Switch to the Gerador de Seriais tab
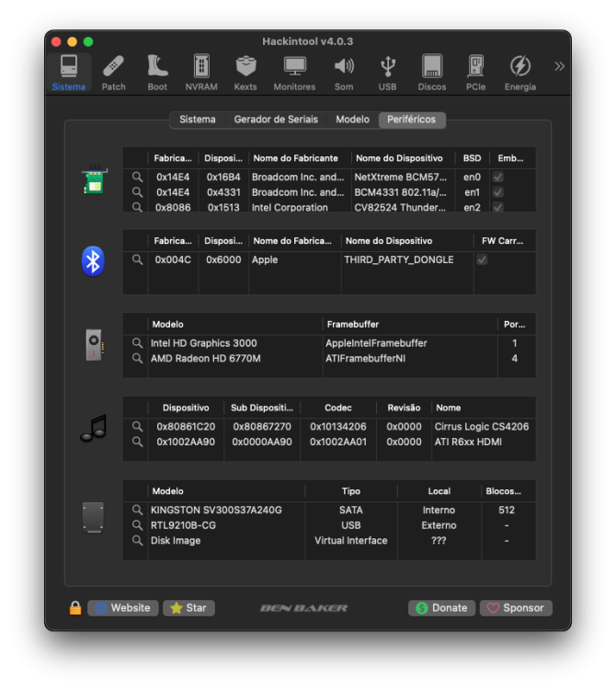The height and width of the screenshot is (690, 616). (x=276, y=120)
